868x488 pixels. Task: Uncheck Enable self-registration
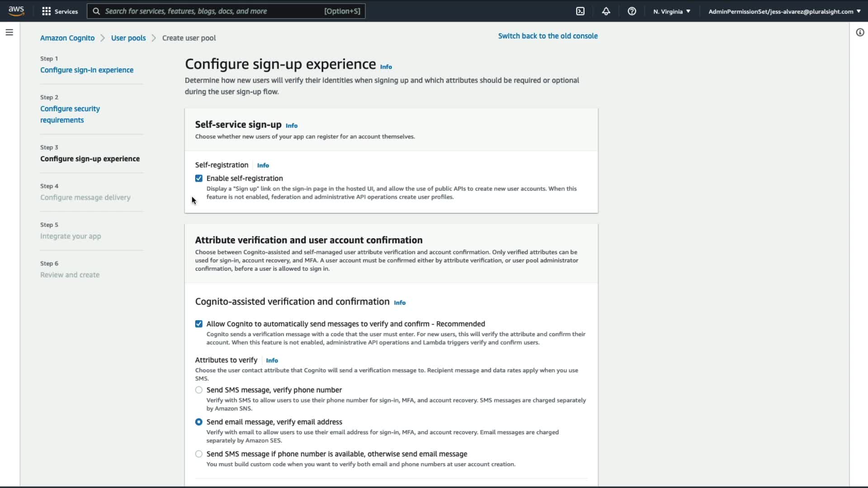[x=199, y=178]
